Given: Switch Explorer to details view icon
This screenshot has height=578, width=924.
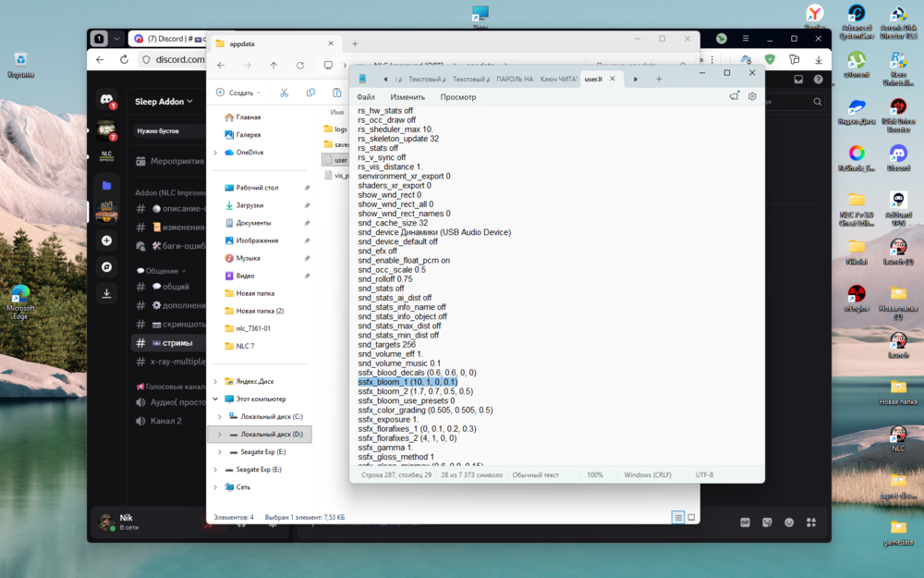Looking at the screenshot, I should click(x=678, y=517).
